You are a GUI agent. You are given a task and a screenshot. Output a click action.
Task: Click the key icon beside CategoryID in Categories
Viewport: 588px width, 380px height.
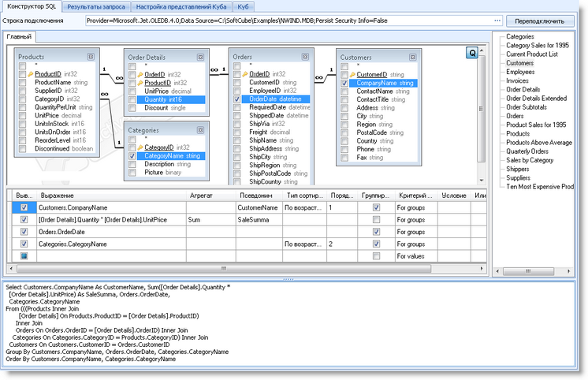coord(139,147)
